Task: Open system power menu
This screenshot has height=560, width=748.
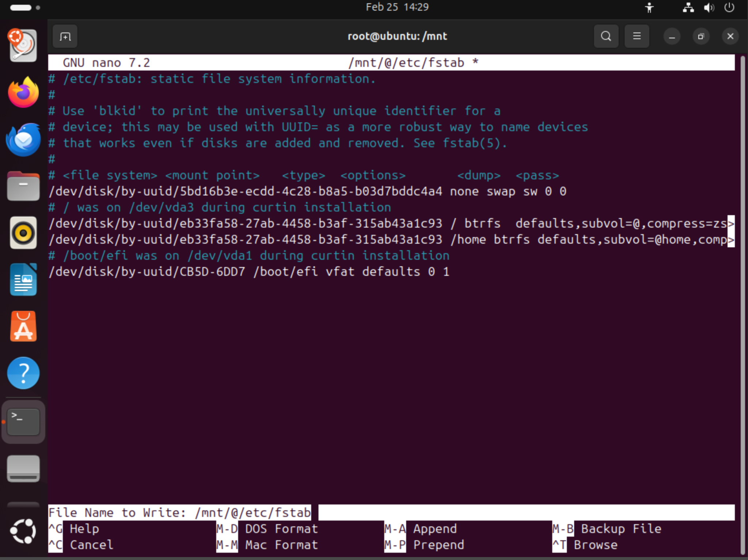Action: tap(729, 7)
